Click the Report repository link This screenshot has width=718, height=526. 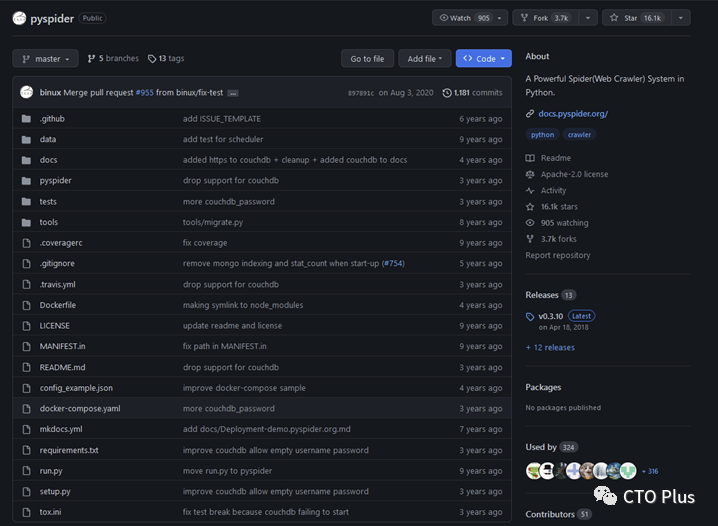558,255
